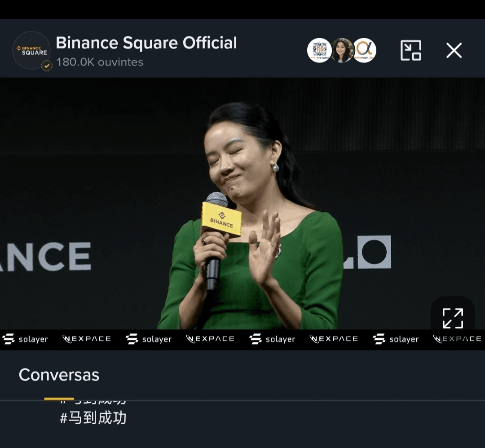Click the leftmost NEXPACE sponsor logo
This screenshot has width=485, height=448.
click(x=87, y=339)
